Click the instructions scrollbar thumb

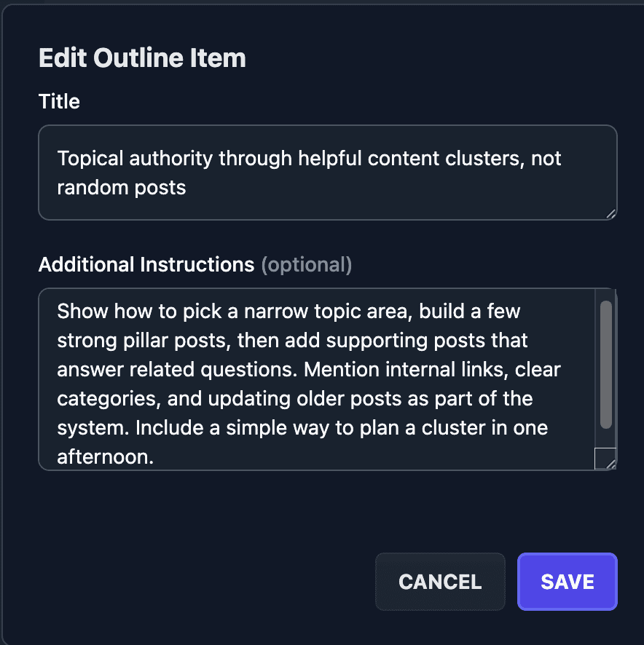pos(605,364)
